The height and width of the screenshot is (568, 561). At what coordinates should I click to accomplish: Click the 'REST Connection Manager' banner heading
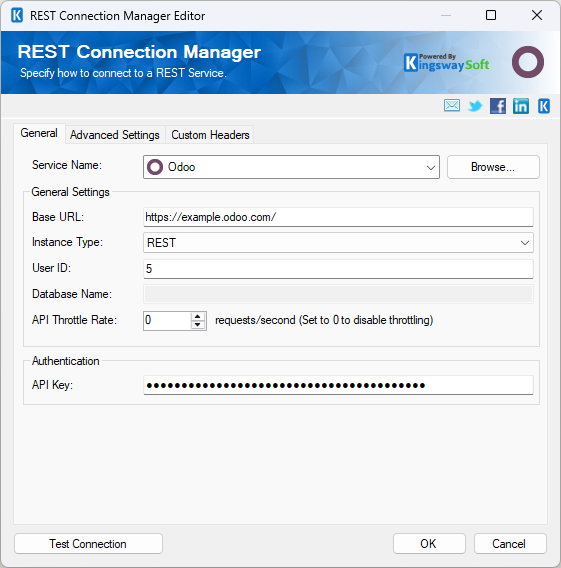click(139, 52)
